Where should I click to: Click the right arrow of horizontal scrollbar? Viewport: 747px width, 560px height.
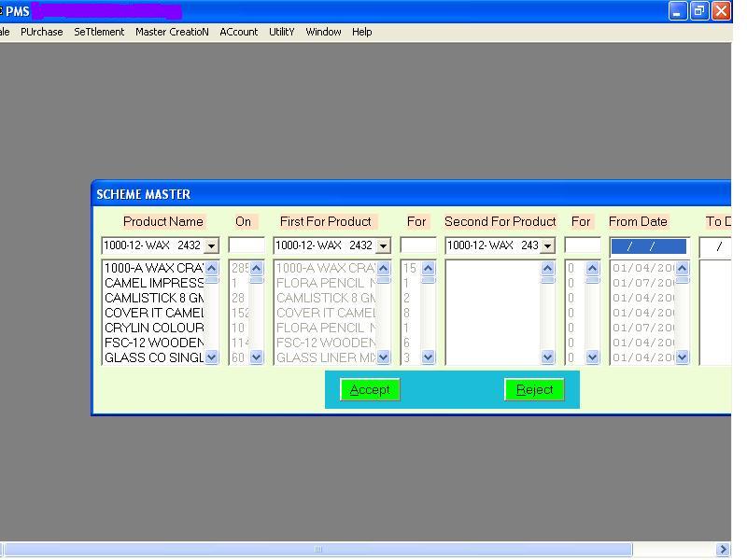[x=723, y=550]
